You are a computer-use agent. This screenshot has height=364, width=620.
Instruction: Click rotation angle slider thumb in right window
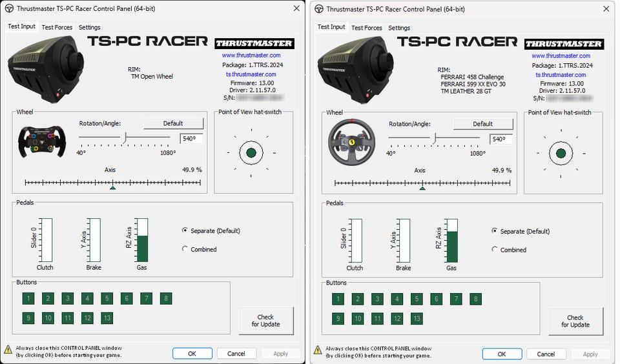click(x=434, y=138)
